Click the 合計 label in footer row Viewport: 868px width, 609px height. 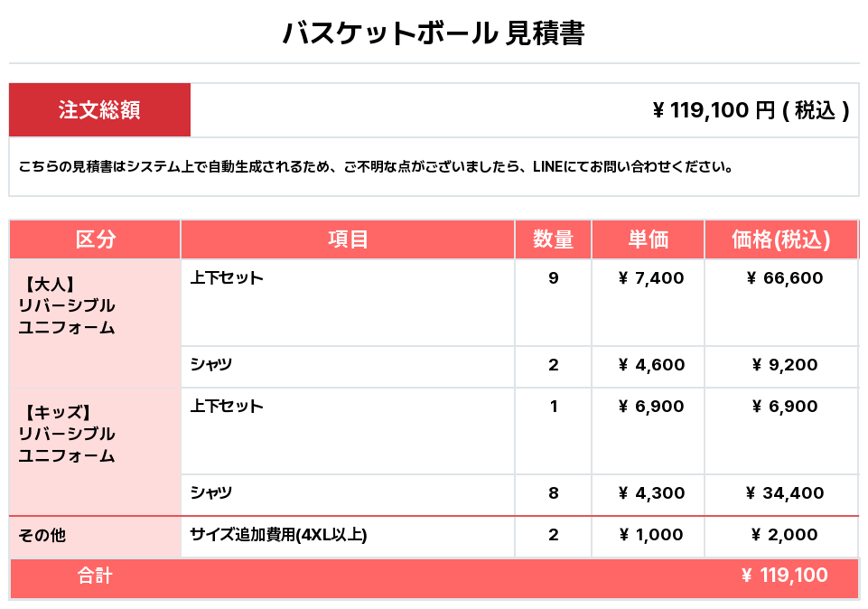coord(95,576)
